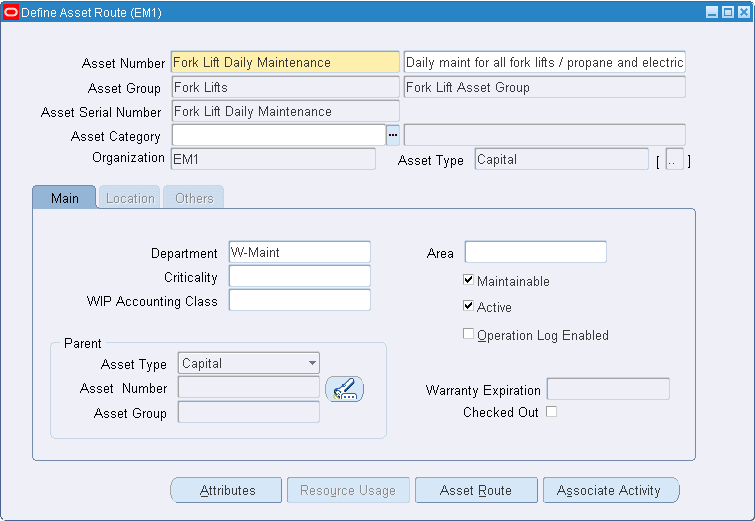Click the Oracle logo in the title bar
Screen dimensions: 755x521
point(11,12)
